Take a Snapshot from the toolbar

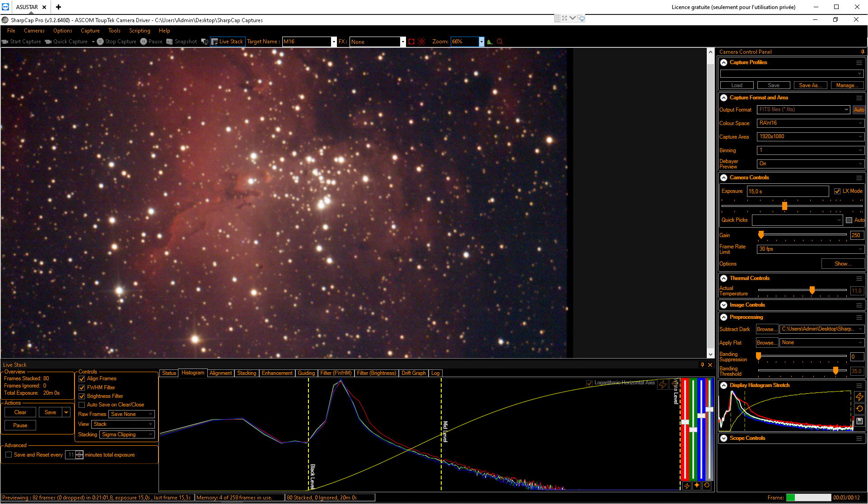tap(182, 42)
